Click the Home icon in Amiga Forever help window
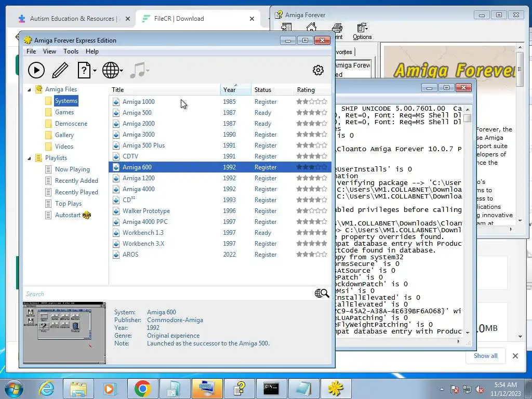The image size is (532, 399). coord(311,28)
